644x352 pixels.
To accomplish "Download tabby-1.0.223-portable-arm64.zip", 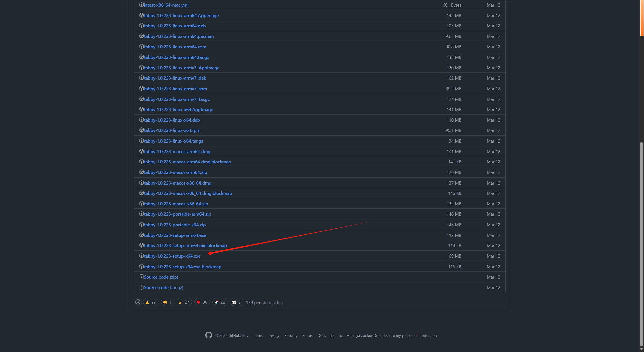I will tap(178, 214).
